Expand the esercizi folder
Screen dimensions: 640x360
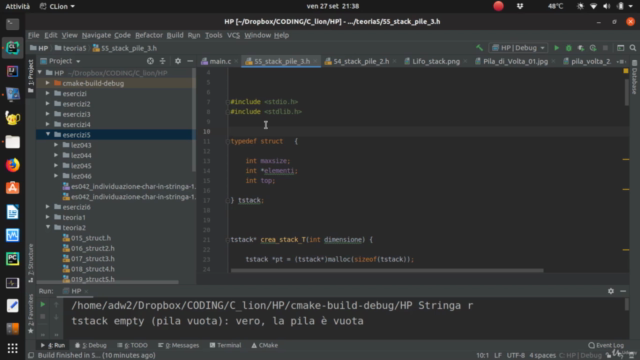pyautogui.click(x=48, y=93)
